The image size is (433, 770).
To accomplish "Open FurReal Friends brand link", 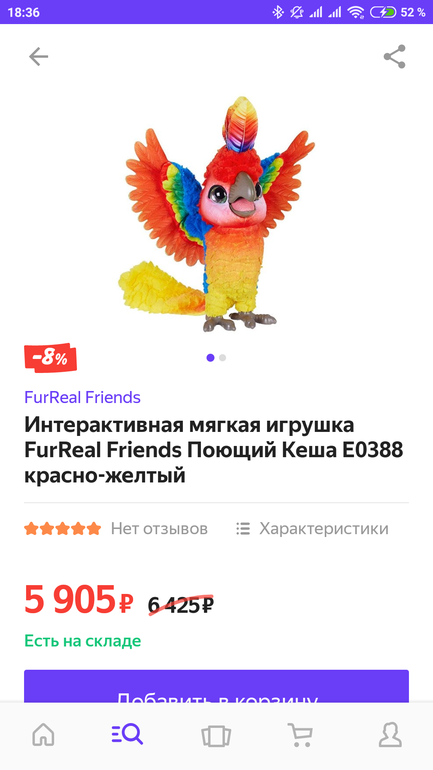I will [x=82, y=397].
